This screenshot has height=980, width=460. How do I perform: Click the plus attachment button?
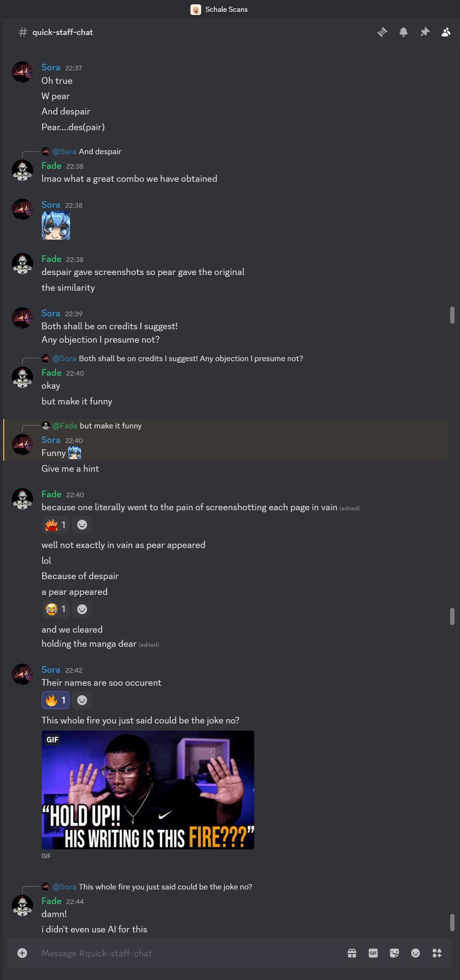[22, 953]
